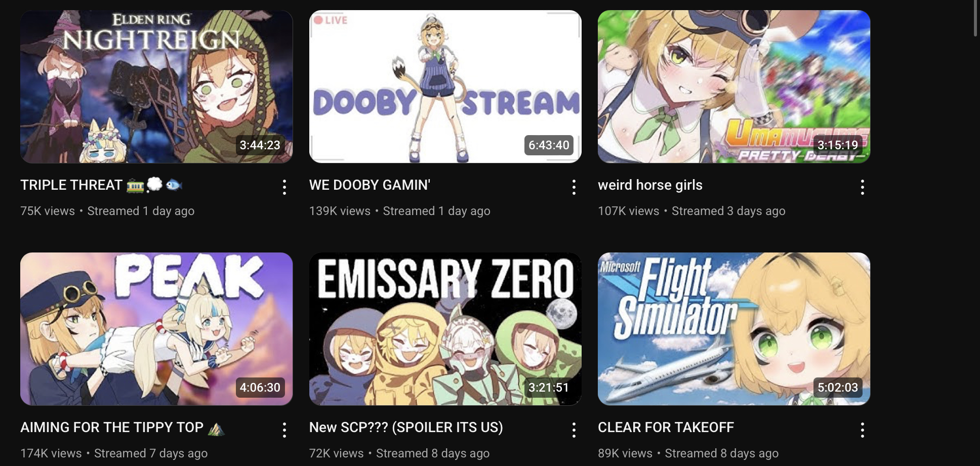
Task: Open more options for New SCP??? video
Action: [x=574, y=430]
